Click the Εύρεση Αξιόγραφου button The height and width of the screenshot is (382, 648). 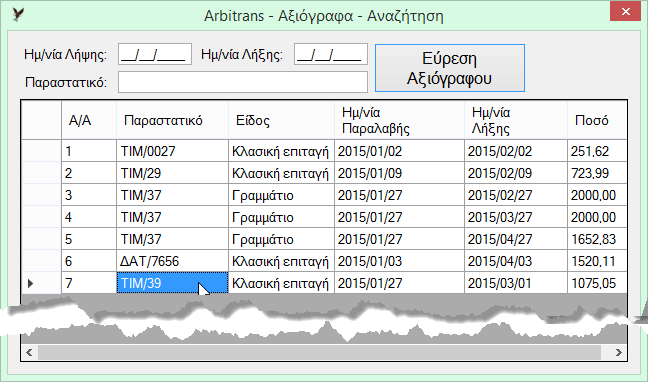(450, 68)
